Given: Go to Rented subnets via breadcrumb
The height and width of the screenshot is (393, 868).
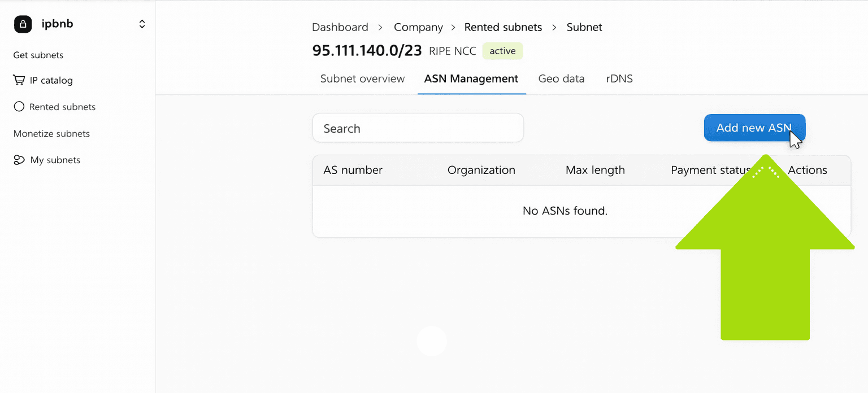Looking at the screenshot, I should [x=503, y=27].
